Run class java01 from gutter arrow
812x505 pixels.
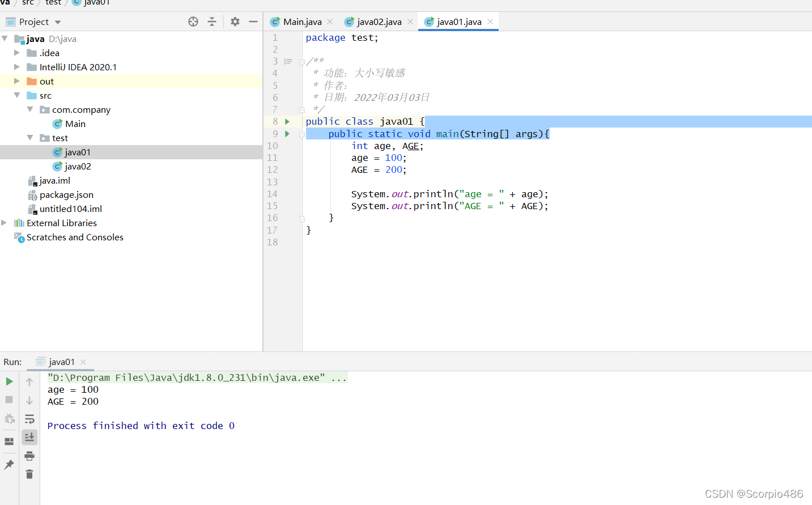pyautogui.click(x=287, y=121)
